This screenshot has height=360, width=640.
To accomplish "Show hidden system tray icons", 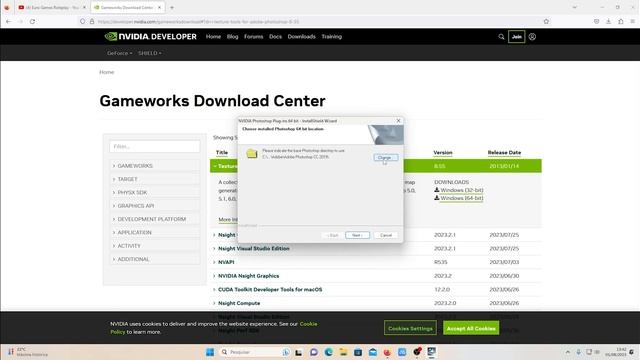I will 567,352.
